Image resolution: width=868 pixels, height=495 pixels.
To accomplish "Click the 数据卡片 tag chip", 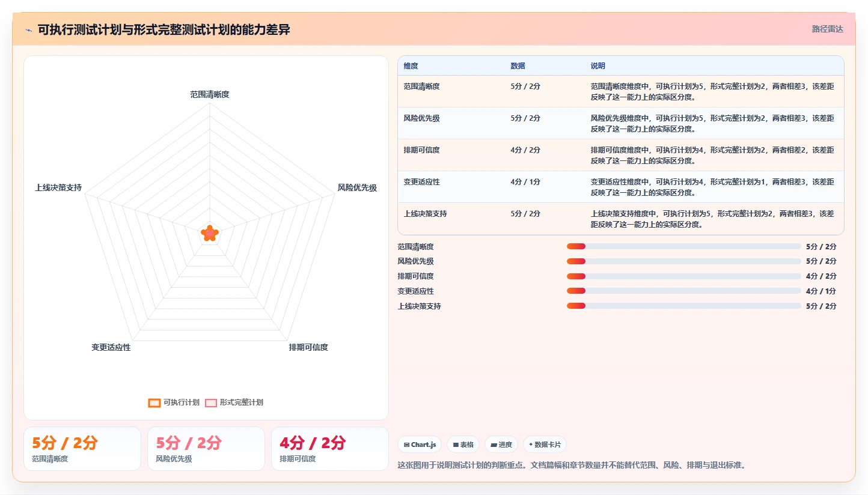I will (545, 445).
